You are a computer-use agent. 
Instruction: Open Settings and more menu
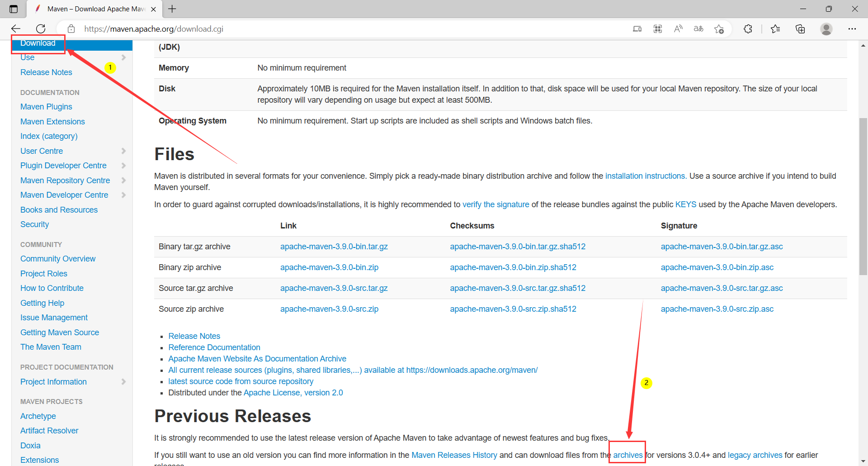[852, 29]
